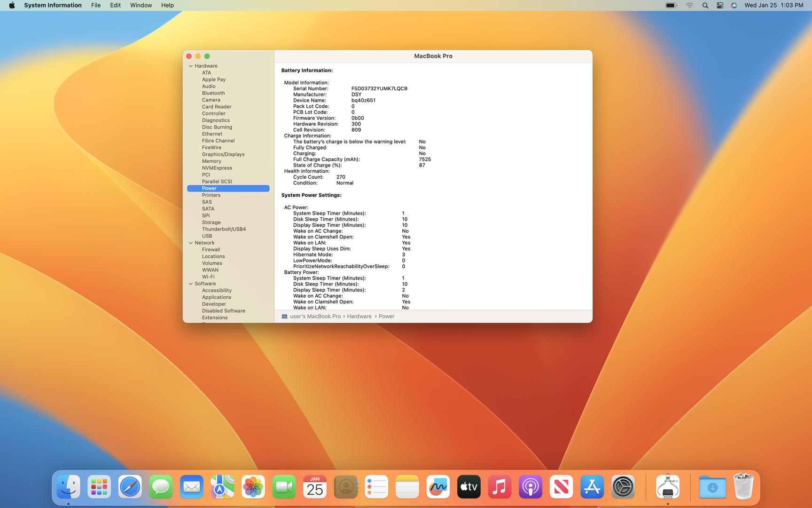Click Hardware in the path bar

click(x=359, y=316)
